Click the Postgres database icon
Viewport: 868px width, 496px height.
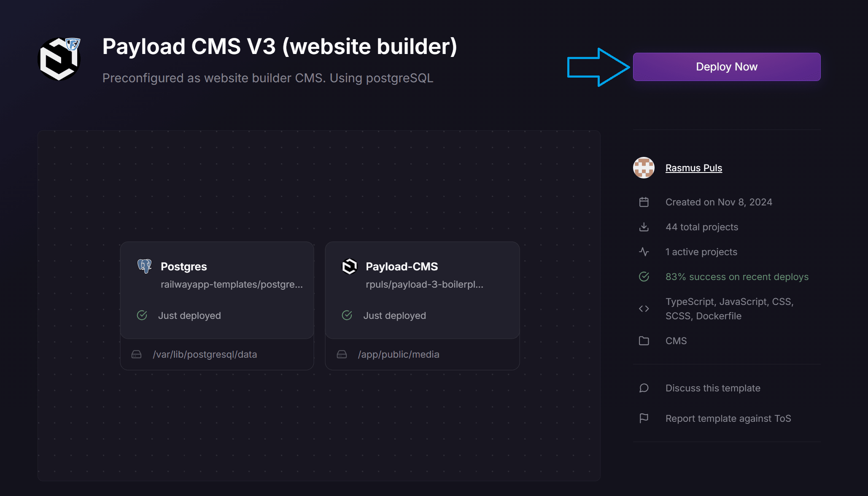[144, 266]
